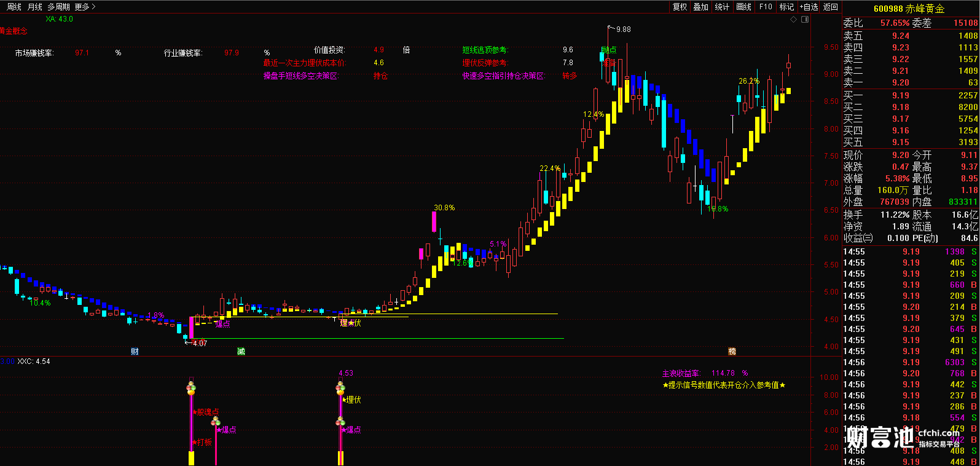The width and height of the screenshot is (980, 466).
Task: Click the 涨幅 5.38% value
Action: [x=897, y=179]
